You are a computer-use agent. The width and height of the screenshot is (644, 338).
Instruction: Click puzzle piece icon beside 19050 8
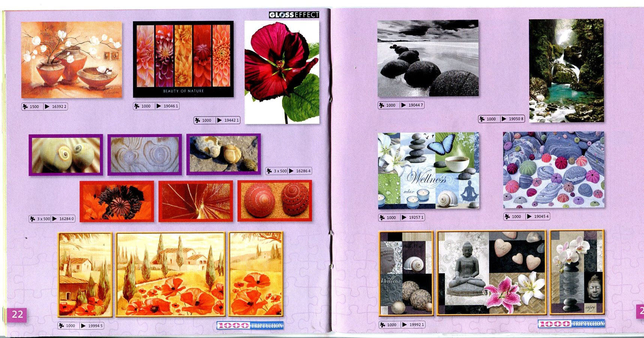tap(482, 119)
